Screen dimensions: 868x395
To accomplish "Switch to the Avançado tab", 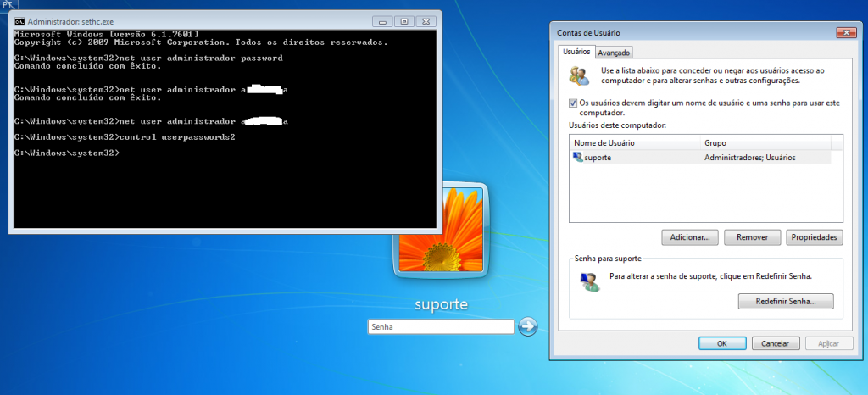I will point(614,53).
